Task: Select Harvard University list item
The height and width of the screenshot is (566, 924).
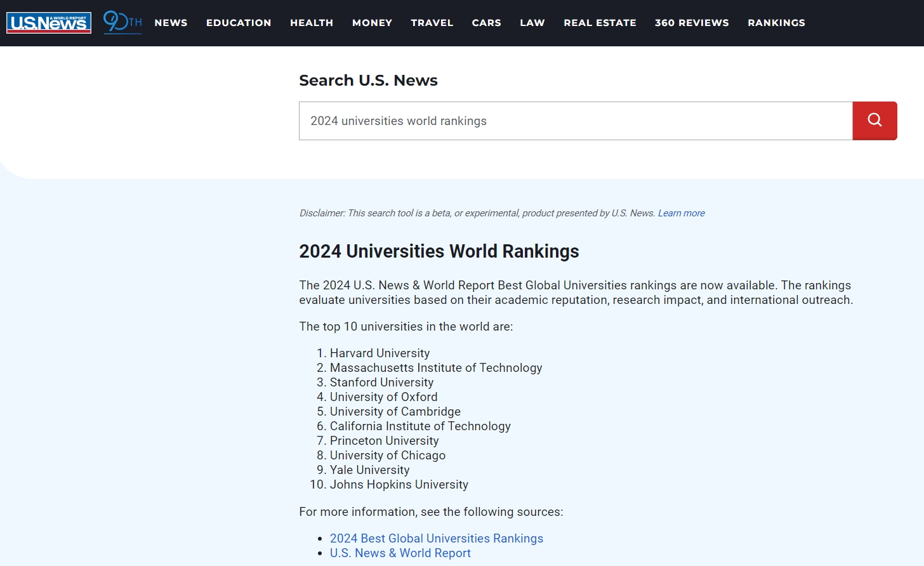Action: [x=379, y=353]
